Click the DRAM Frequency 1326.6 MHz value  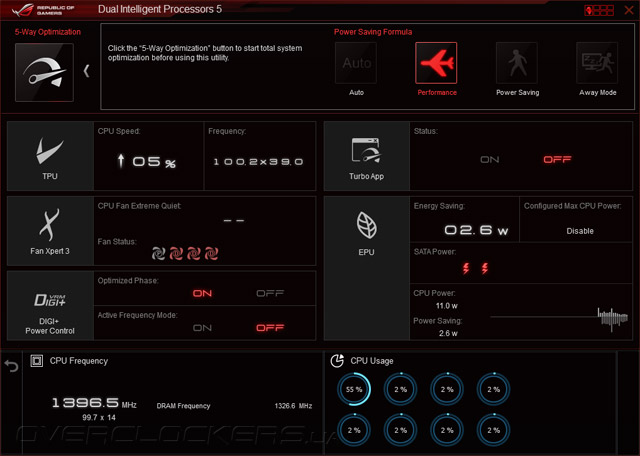pos(293,406)
